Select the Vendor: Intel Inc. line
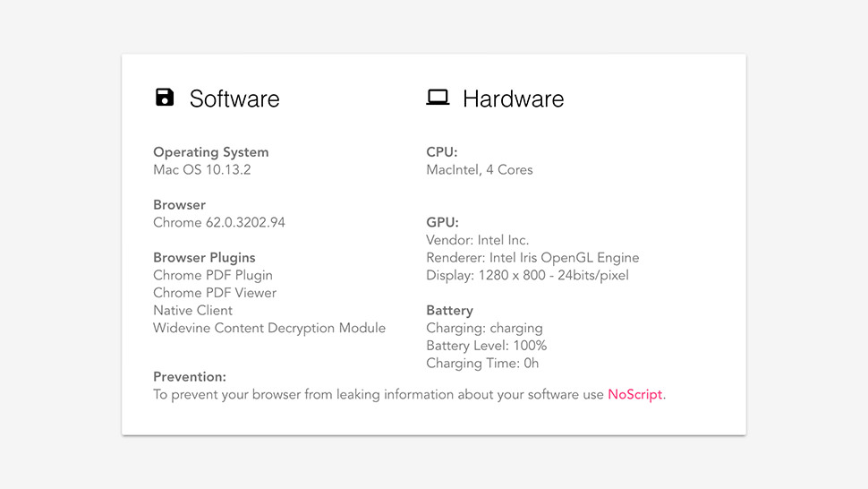Screen dimensions: 868x489 pyautogui.click(x=478, y=240)
